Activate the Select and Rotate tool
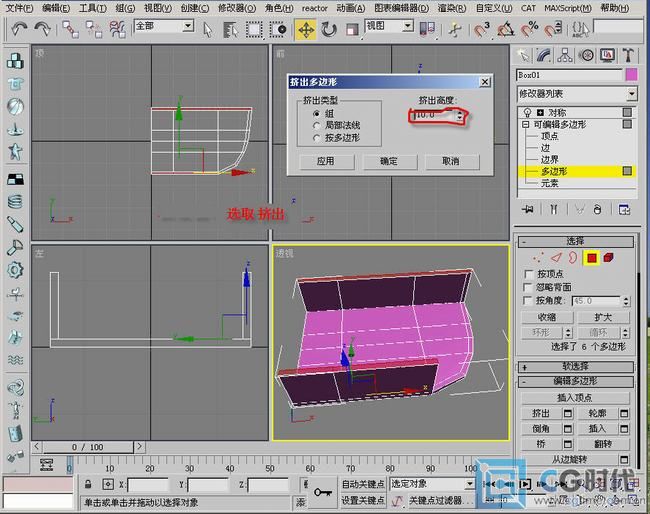This screenshot has width=650, height=514. 329,30
